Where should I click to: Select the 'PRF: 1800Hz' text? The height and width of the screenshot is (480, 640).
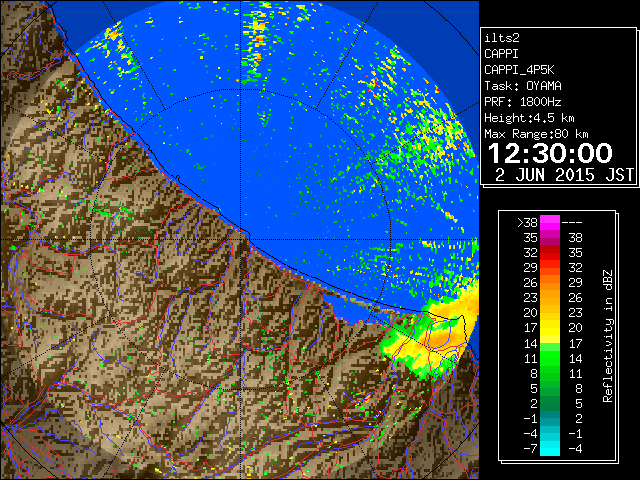point(523,102)
